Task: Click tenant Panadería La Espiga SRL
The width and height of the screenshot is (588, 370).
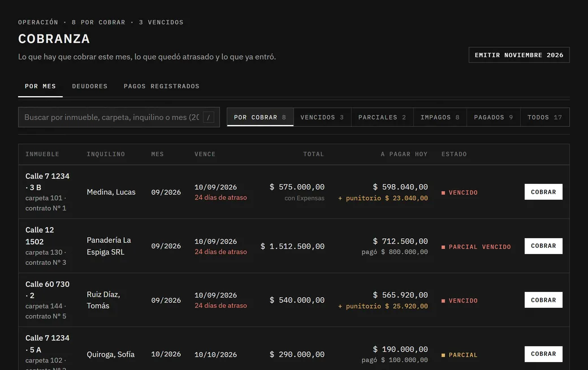Action: pyautogui.click(x=109, y=246)
